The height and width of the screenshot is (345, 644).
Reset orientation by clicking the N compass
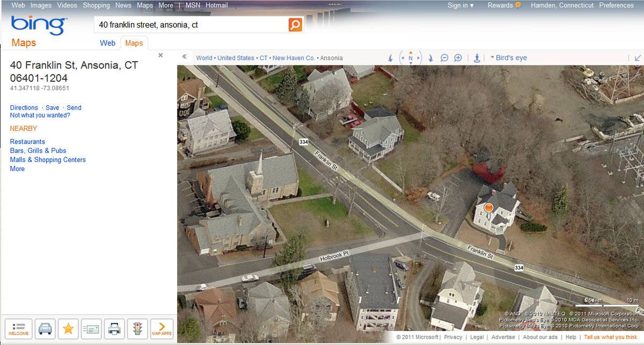tap(411, 57)
